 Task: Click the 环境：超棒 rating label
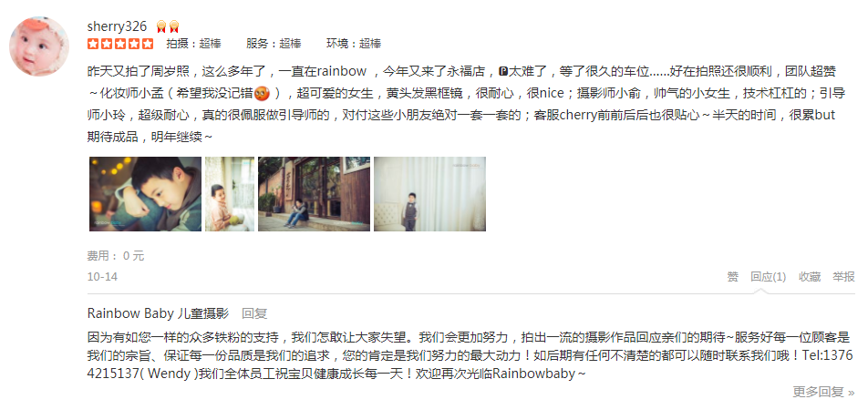coord(353,44)
